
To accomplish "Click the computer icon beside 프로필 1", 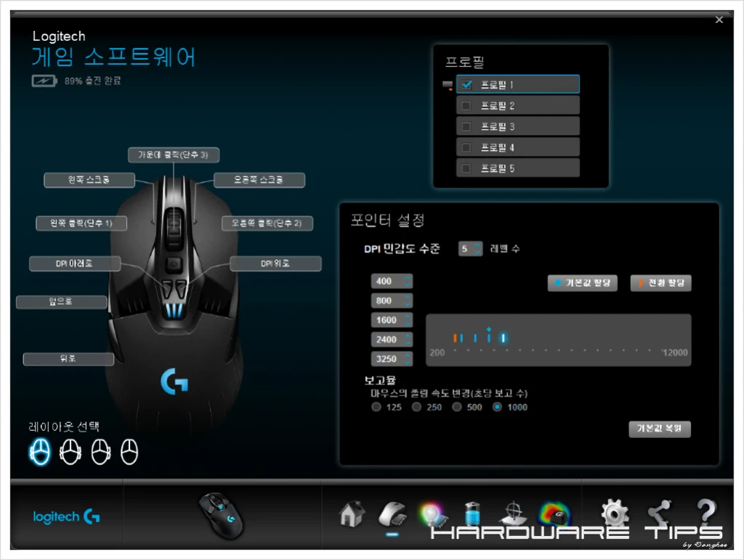I will (448, 86).
